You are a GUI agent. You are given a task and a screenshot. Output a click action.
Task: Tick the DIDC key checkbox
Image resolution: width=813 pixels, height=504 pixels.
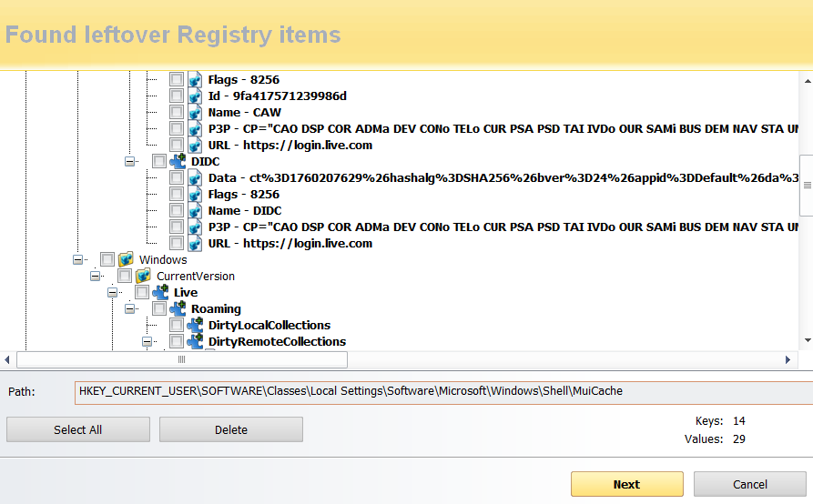(159, 161)
